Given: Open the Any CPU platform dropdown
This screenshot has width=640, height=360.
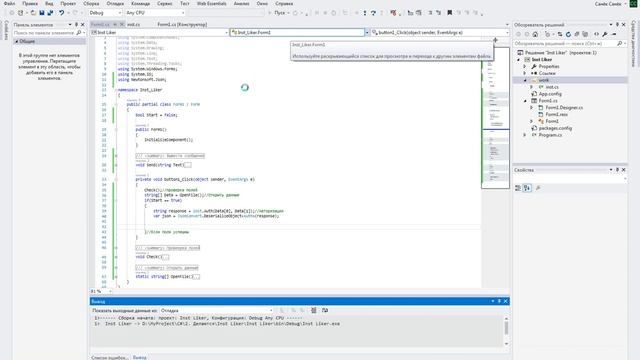Looking at the screenshot, I should tap(155, 13).
